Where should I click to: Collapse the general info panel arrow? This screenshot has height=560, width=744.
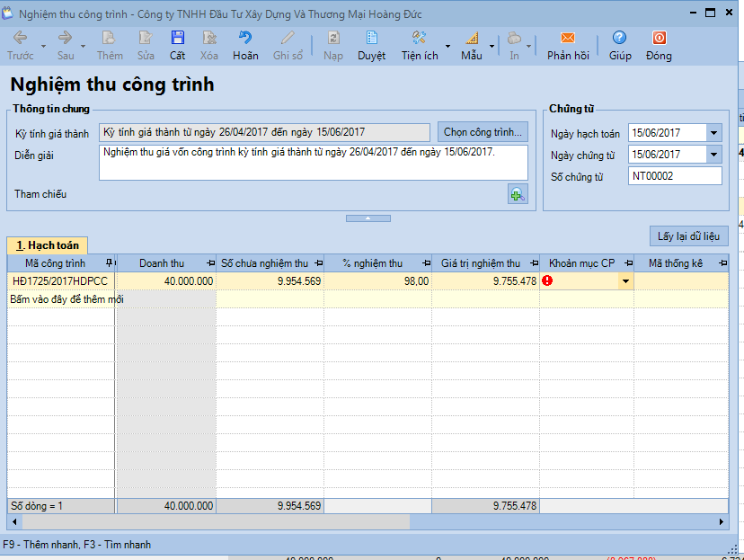pyautogui.click(x=368, y=218)
